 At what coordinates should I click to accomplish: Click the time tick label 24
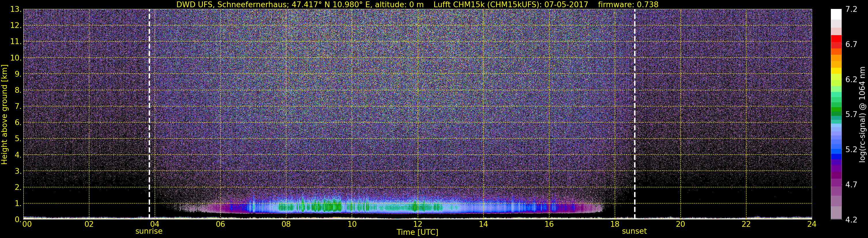(x=812, y=224)
